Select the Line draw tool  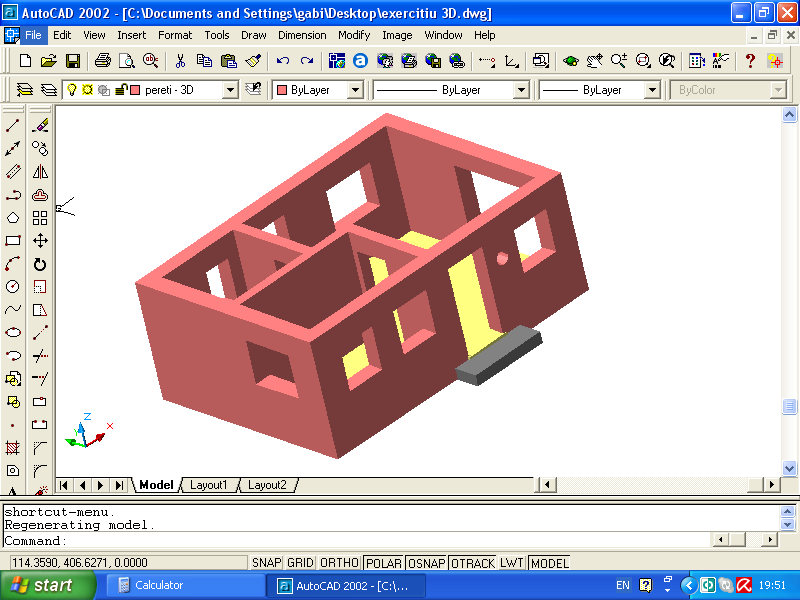click(x=13, y=126)
